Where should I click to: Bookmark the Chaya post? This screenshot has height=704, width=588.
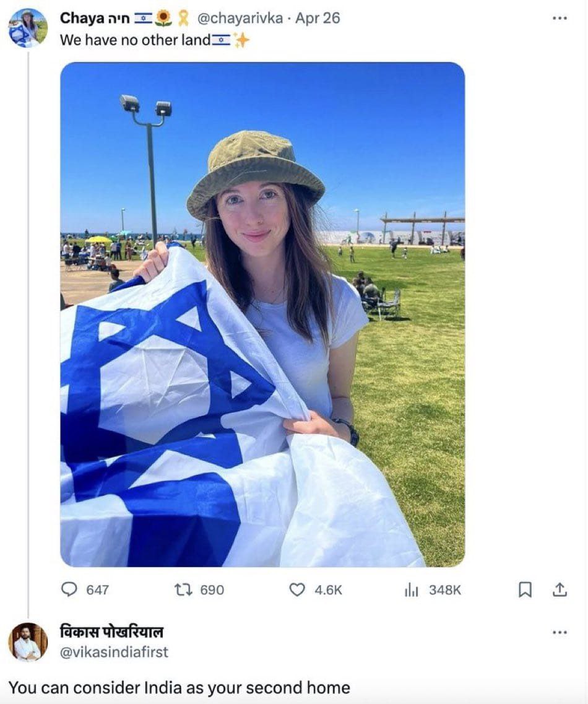pos(525,589)
